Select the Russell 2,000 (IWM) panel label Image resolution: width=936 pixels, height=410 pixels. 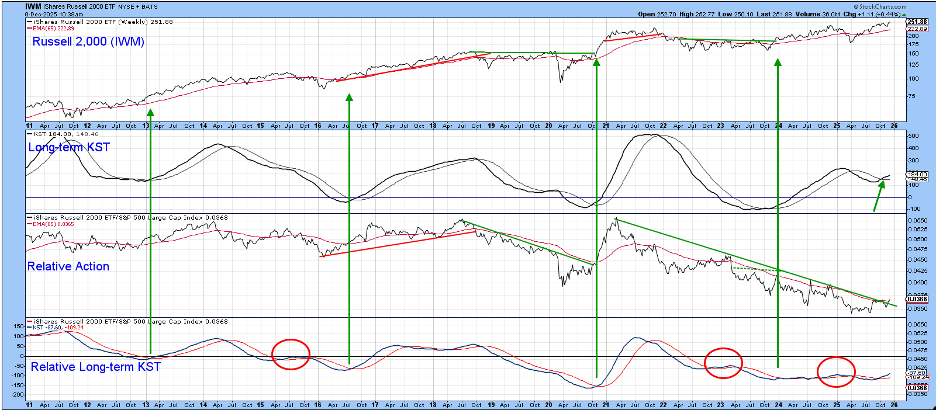(x=85, y=42)
